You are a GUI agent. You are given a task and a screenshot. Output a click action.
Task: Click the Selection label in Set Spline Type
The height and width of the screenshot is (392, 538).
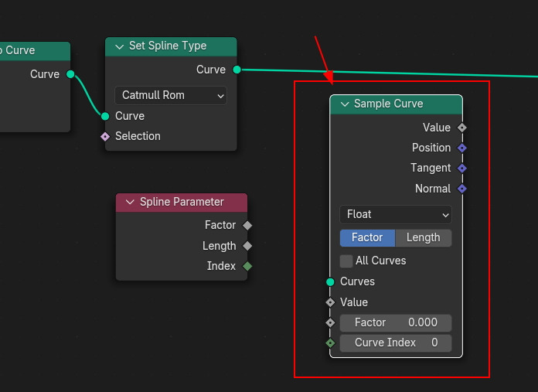(138, 136)
